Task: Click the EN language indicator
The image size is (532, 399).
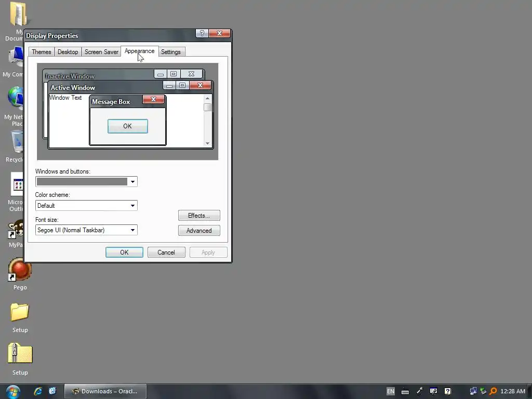Action: pos(391,391)
